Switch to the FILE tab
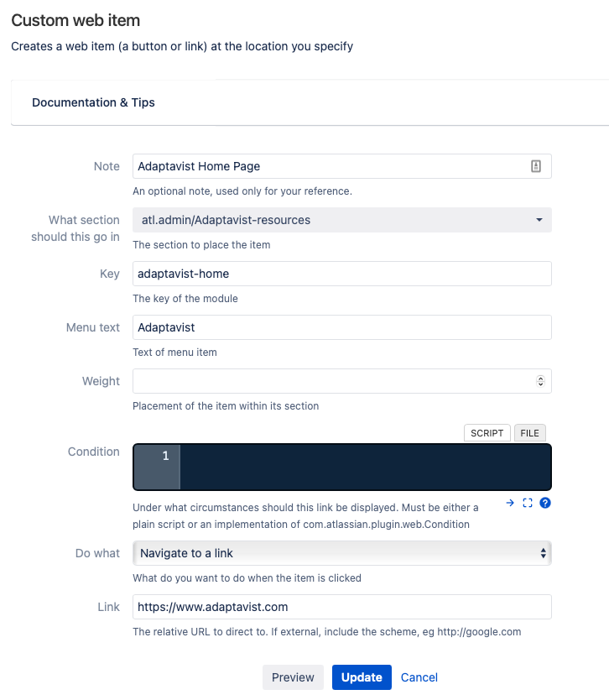Viewport: 609px width, 700px height. coord(529,433)
